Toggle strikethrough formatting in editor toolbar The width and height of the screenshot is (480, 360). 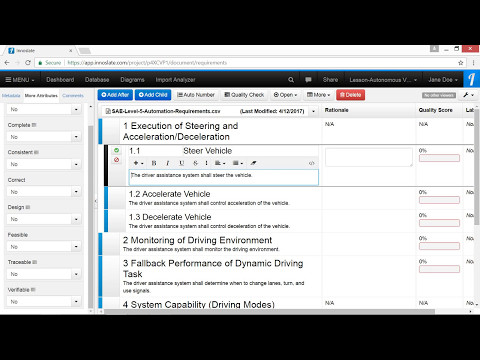tap(195, 163)
